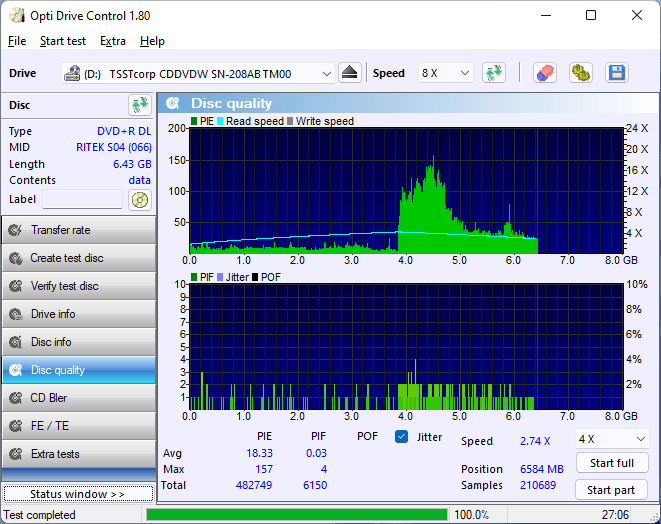Click the eject disc icon
Viewport: 661px width, 524px height.
(349, 73)
